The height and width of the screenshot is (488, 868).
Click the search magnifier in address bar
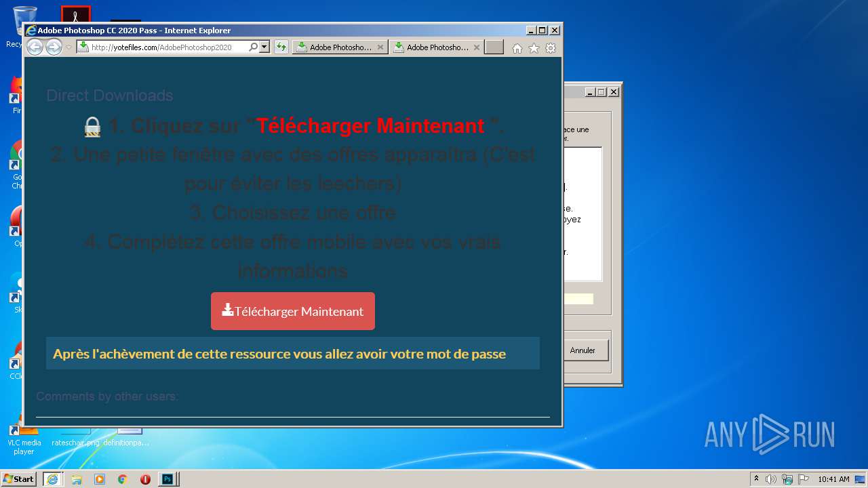point(253,47)
